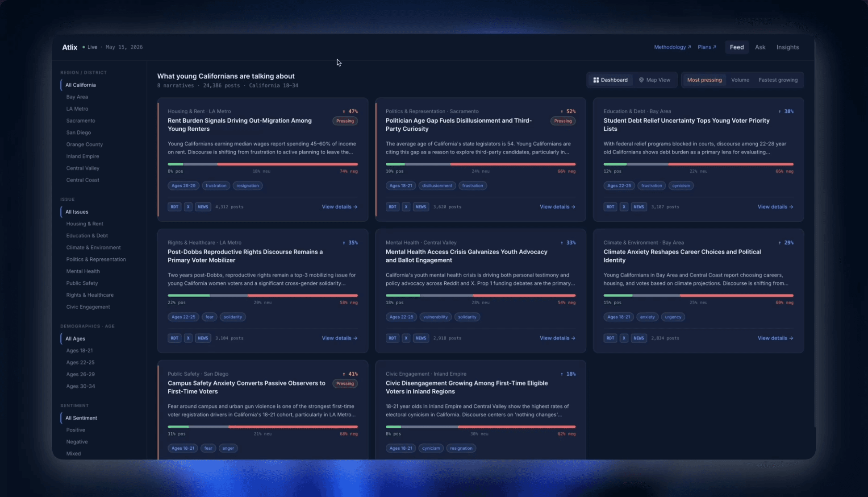The width and height of the screenshot is (868, 497).
Task: Filter region to Inland Empire
Action: (83, 157)
